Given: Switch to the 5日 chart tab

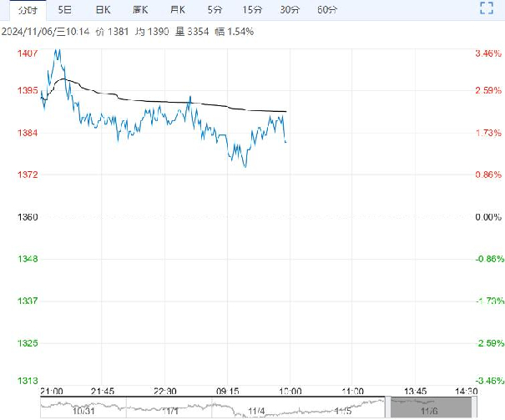Looking at the screenshot, I should pos(65,10).
